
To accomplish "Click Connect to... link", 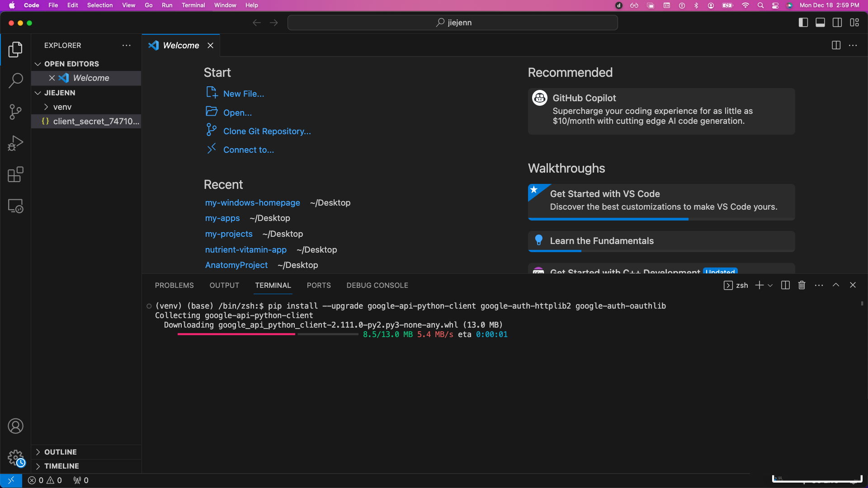I will pos(248,150).
